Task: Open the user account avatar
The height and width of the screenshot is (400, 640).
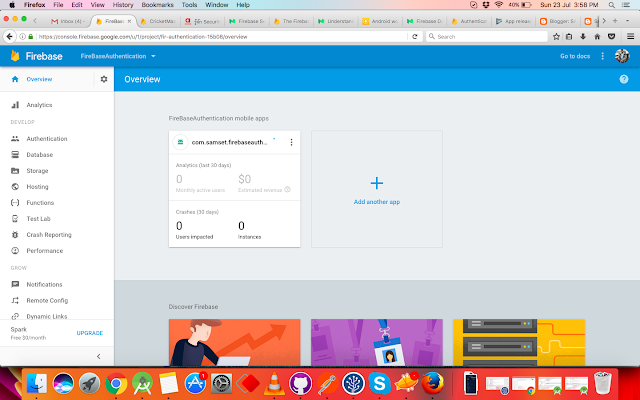Action: 622,56
